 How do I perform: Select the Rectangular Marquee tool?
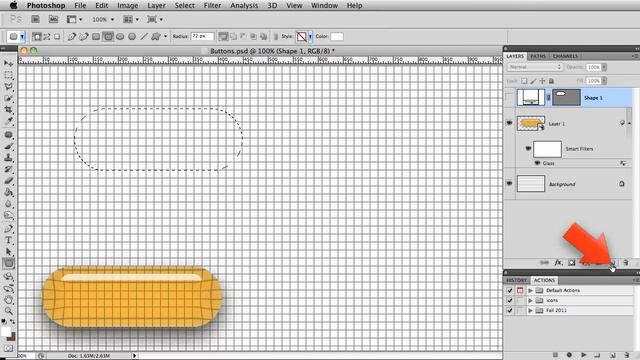tap(8, 75)
